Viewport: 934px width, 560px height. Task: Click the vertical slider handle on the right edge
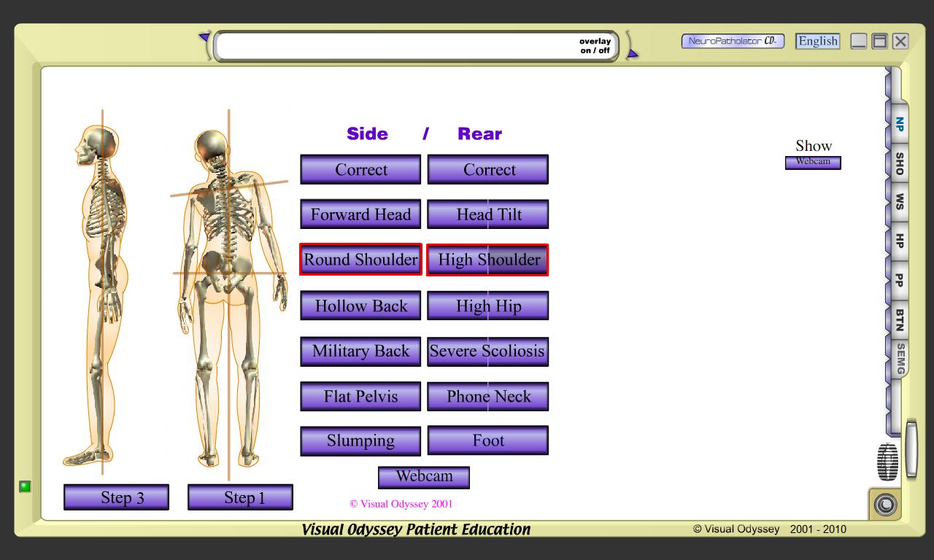911,449
